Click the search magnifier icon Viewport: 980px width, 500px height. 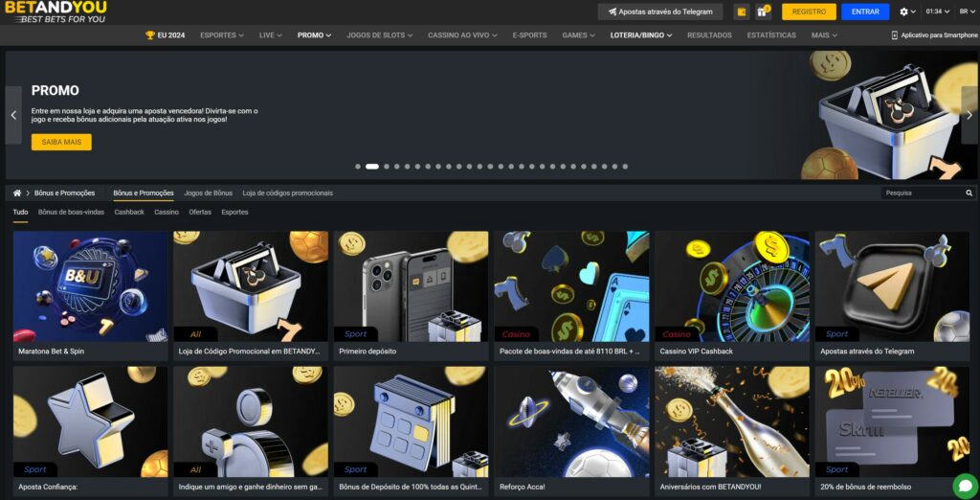point(969,193)
